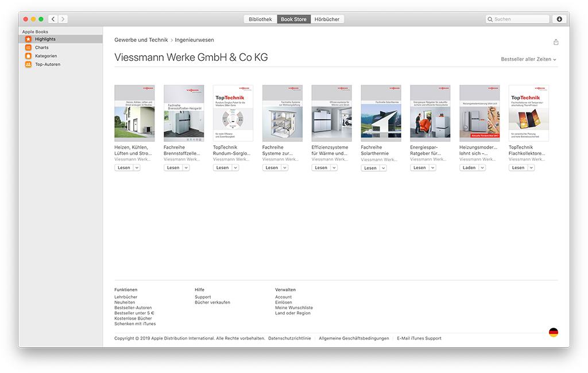The image size is (588, 373).
Task: Click Lesen for TopTechnik Rundum-Sorglos
Action: point(222,168)
